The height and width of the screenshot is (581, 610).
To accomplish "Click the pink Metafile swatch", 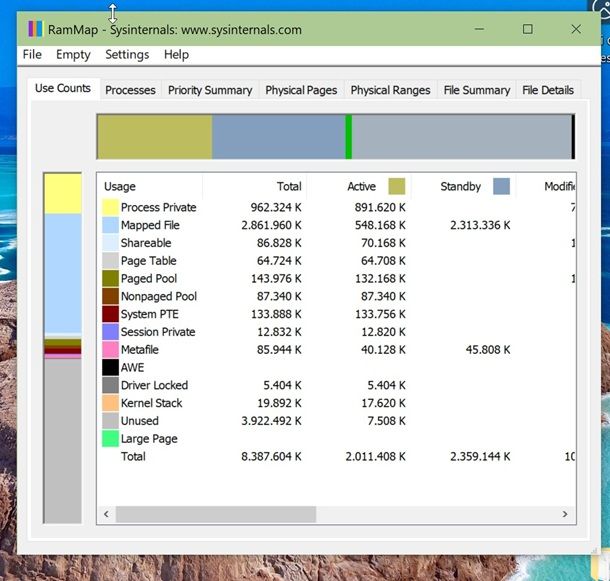I will tap(110, 349).
